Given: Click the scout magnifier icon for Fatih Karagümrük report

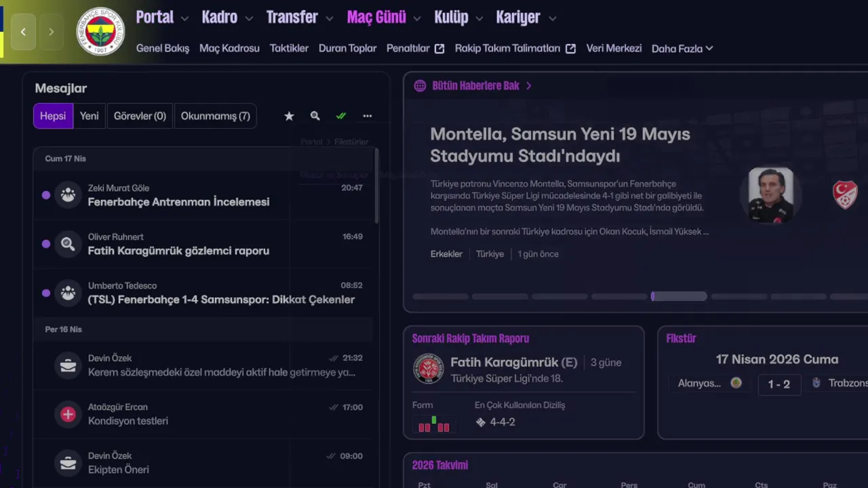Looking at the screenshot, I should coord(68,244).
